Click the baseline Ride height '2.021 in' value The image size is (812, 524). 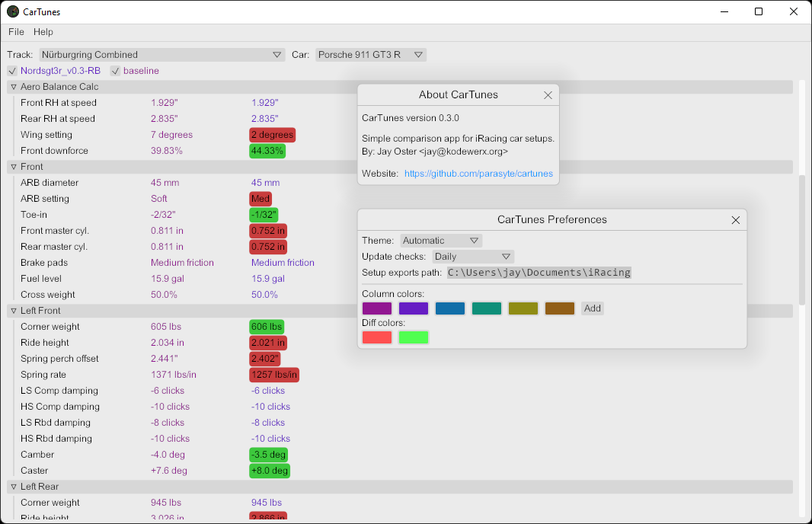tap(267, 343)
